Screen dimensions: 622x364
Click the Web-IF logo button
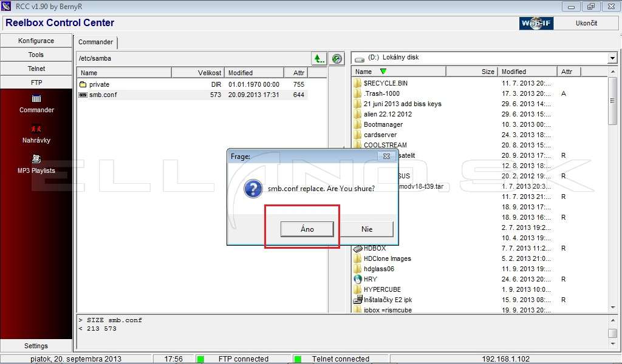point(536,23)
